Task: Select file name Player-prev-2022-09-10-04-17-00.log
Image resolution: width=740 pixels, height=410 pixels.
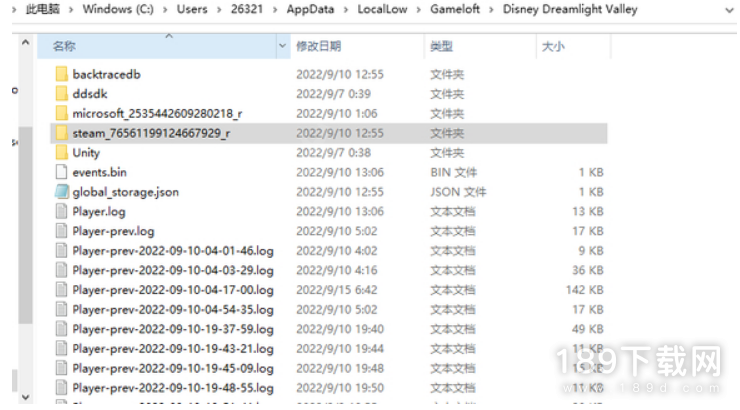Action: [173, 290]
